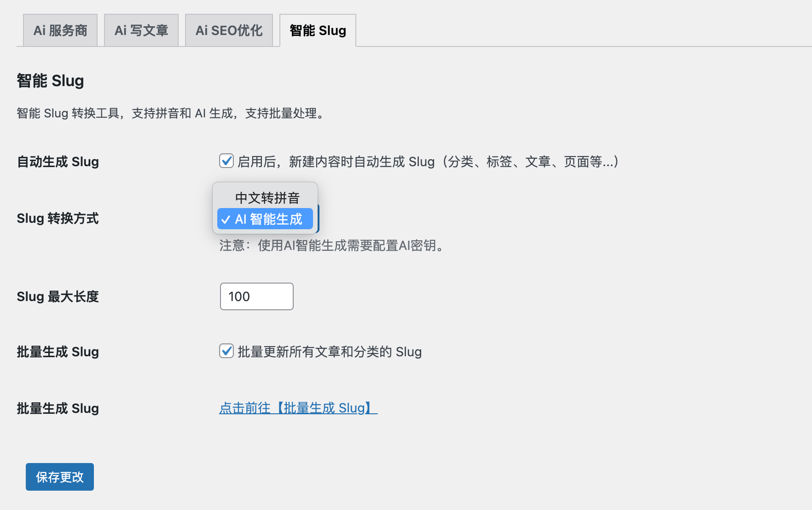Follow the 点击前往【批量生成 Slug】 link
Screen dimensions: 812x510
[298, 408]
